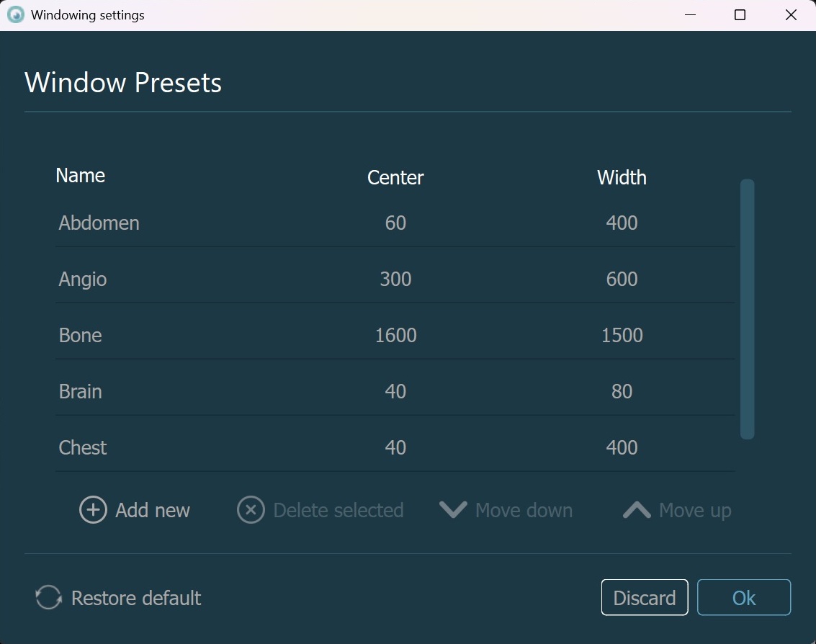816x644 pixels.
Task: Click the Move down chevron icon
Action: click(453, 510)
